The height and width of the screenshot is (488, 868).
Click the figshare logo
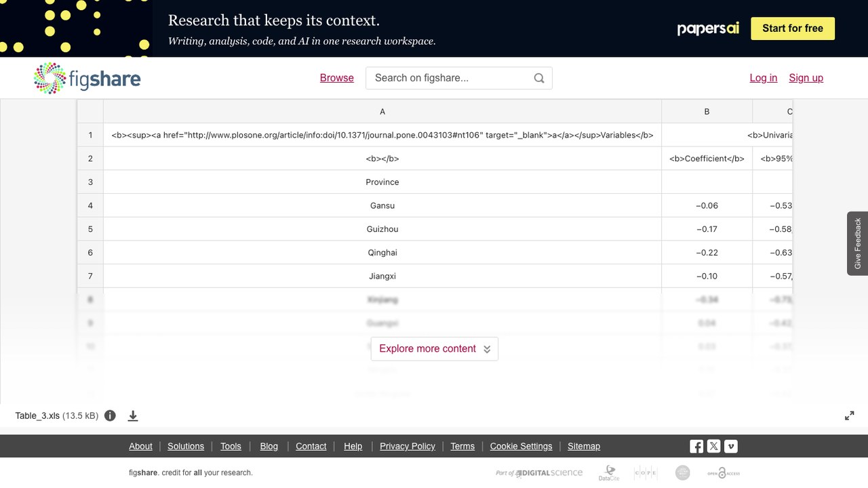point(87,78)
